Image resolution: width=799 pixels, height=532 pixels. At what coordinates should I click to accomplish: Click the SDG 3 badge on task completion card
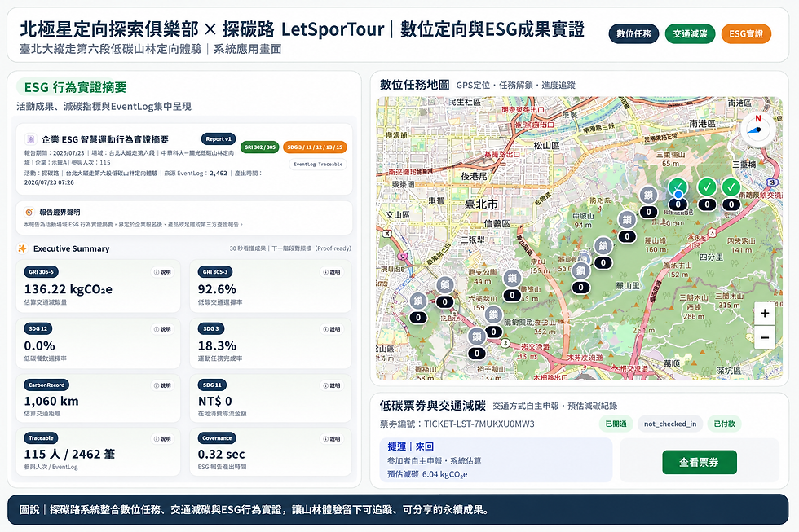(211, 329)
